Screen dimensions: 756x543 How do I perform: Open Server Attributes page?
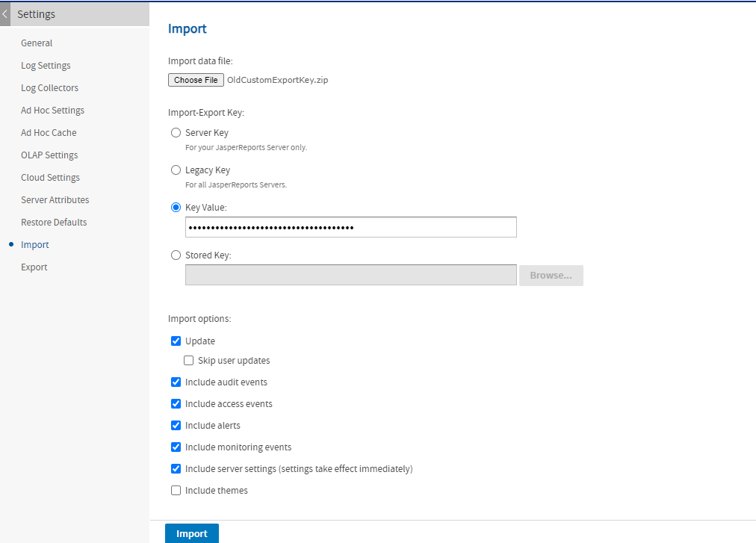click(x=55, y=199)
